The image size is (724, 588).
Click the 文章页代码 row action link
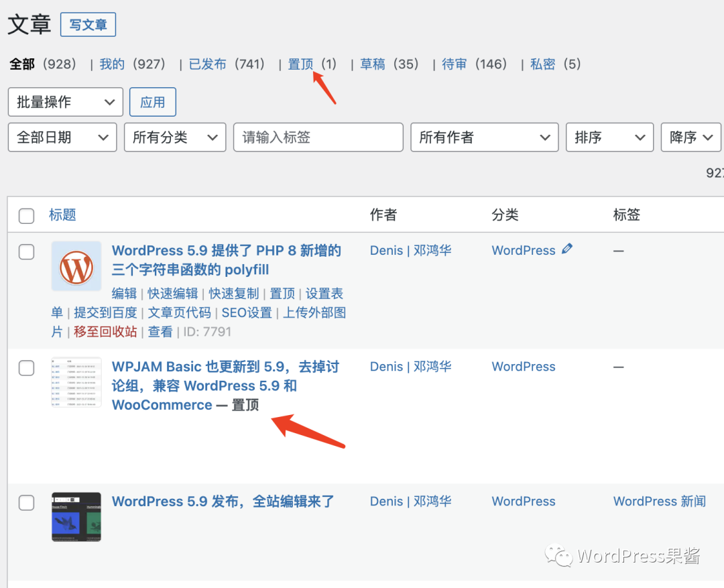[179, 312]
